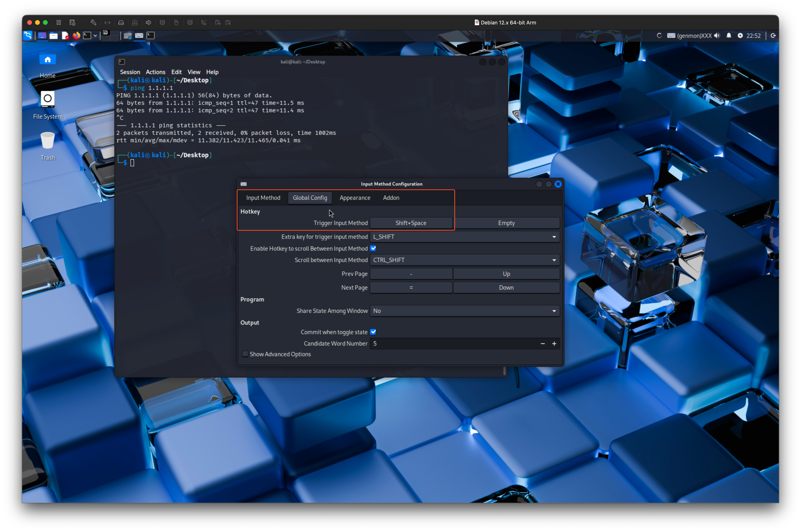Launch Firefox from the top panel
The height and width of the screenshot is (532, 801).
coord(76,35)
